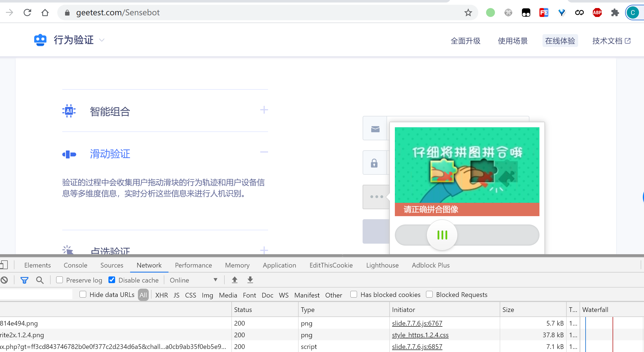Switch to the Console DevTools tab

[75, 265]
